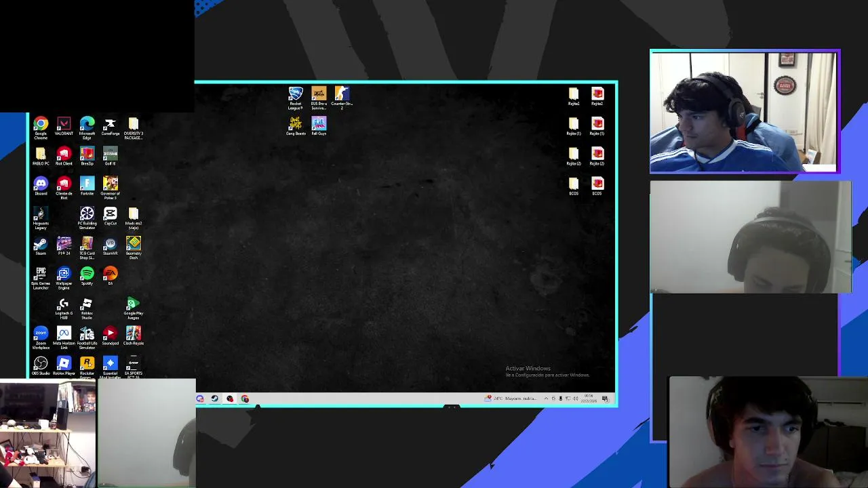Viewport: 868px width, 488px height.
Task: Select the Wallpaper Engine shortcut
Action: (64, 278)
